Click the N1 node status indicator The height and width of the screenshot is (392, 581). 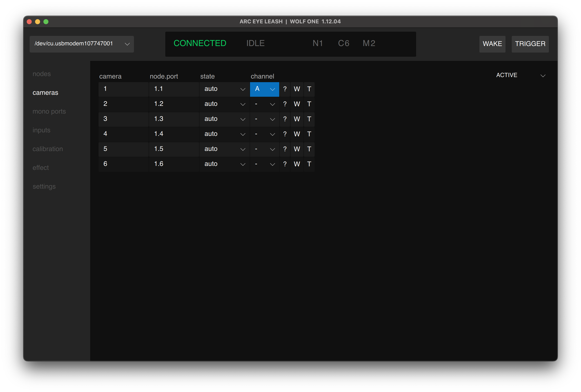pyautogui.click(x=318, y=43)
